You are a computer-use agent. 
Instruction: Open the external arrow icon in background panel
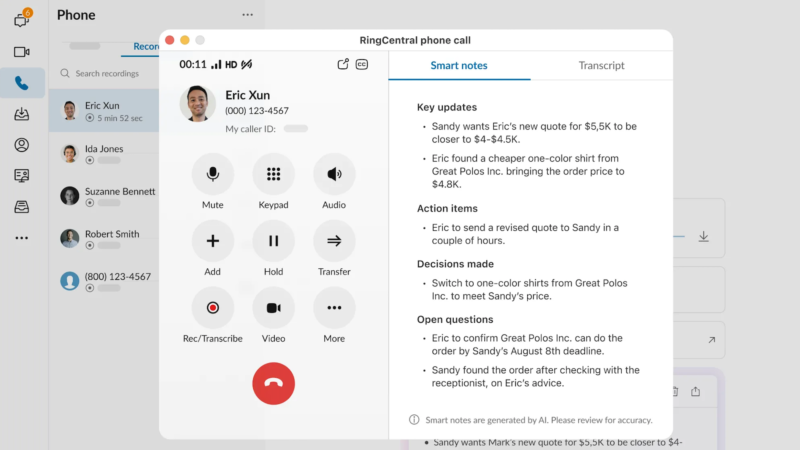coord(712,340)
